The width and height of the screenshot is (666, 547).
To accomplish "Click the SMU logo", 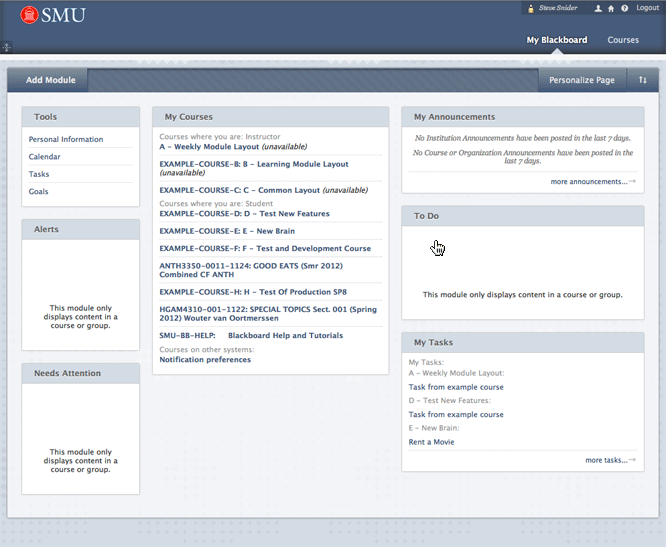I will pyautogui.click(x=52, y=15).
